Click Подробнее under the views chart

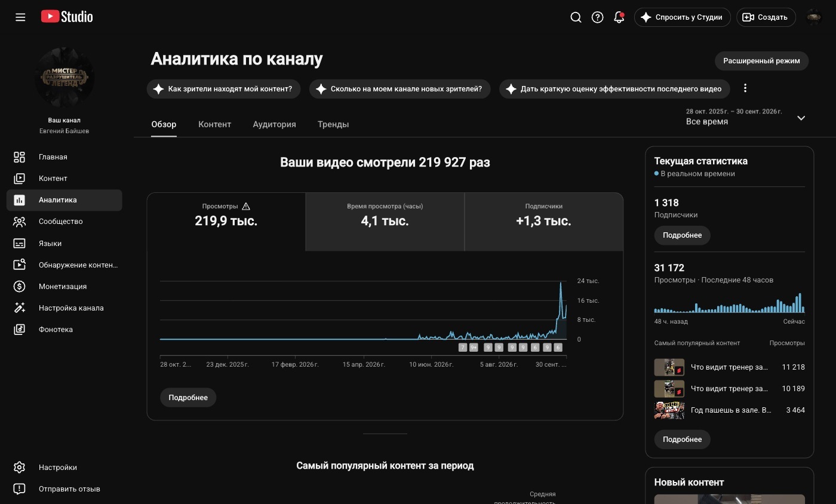click(x=188, y=398)
